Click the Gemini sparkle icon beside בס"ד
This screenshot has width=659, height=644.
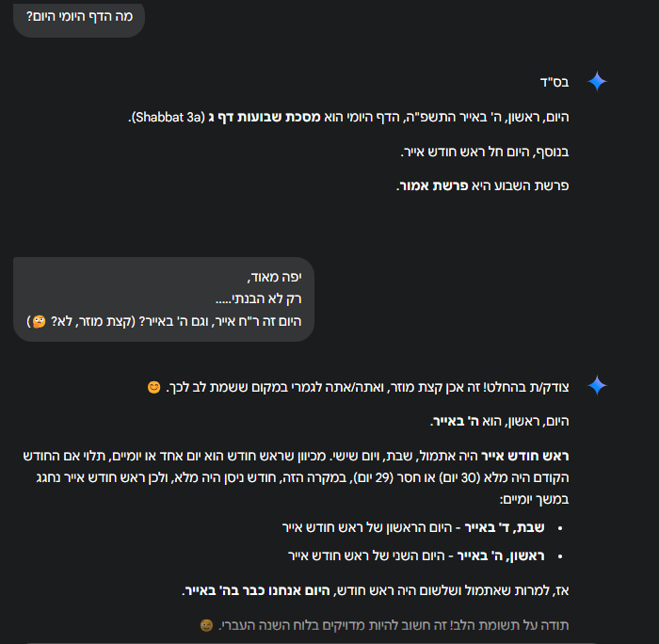pyautogui.click(x=597, y=82)
